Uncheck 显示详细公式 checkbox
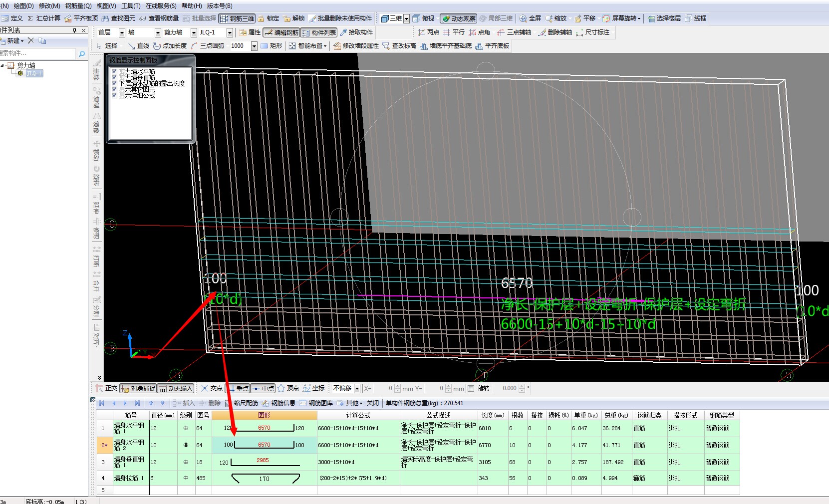Screen dimensions: 829x504 (114, 95)
